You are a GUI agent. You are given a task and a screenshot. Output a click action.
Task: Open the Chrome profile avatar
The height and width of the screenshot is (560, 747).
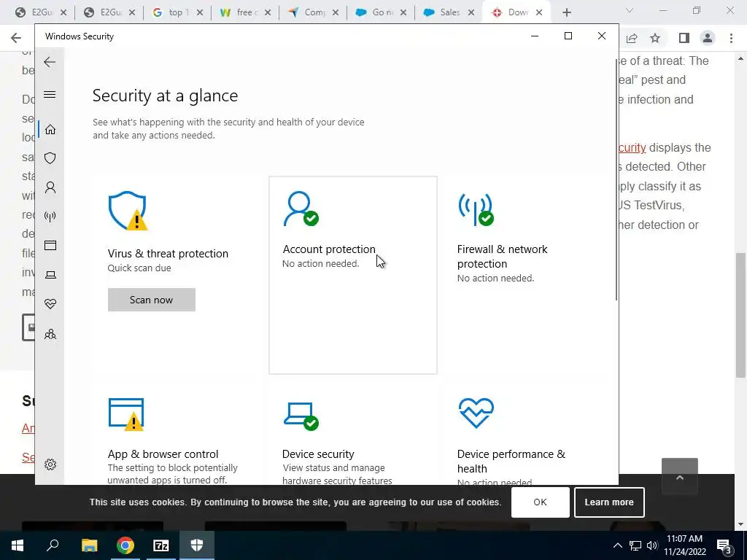[708, 38]
